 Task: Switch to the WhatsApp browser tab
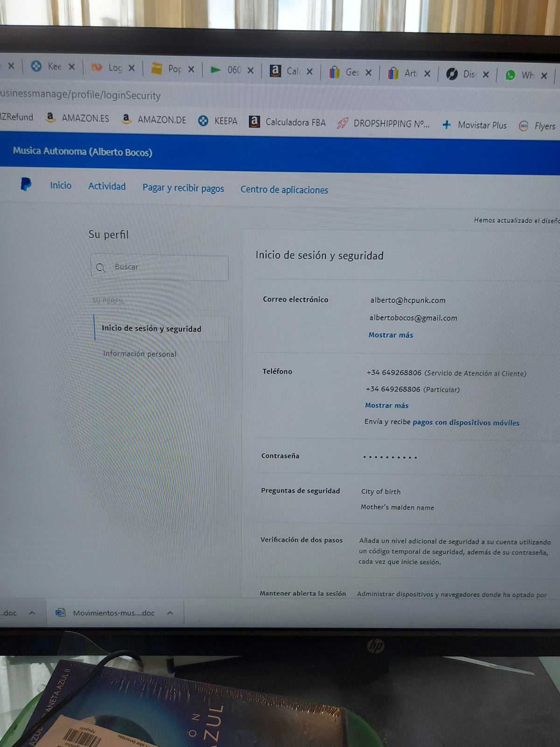(519, 75)
